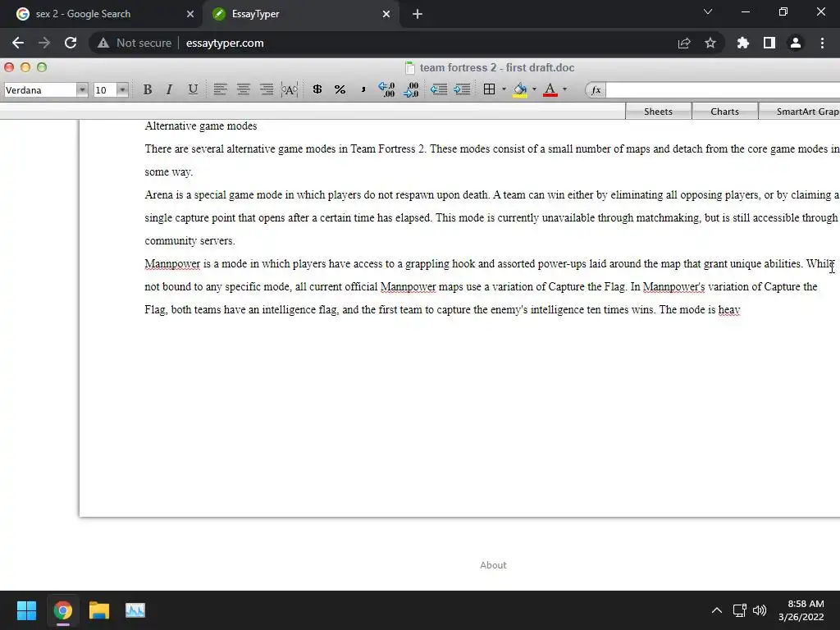Click the fx formula button
Screen dimensions: 840x630
(x=596, y=90)
